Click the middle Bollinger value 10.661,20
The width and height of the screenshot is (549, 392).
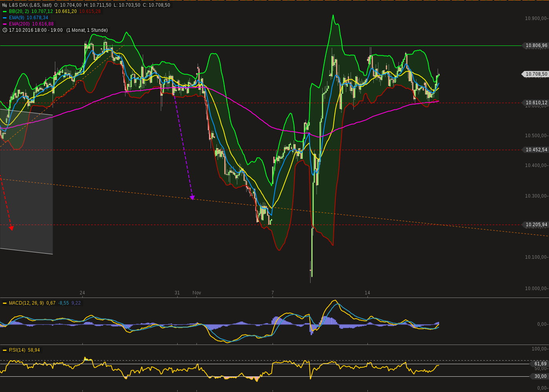coord(66,11)
